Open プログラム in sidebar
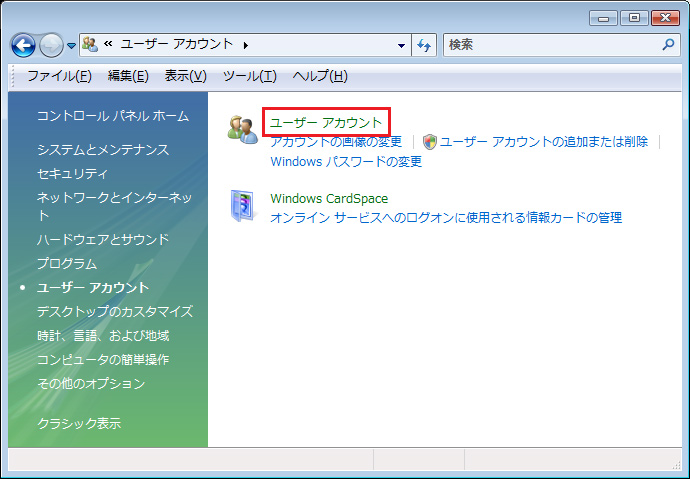 point(67,263)
